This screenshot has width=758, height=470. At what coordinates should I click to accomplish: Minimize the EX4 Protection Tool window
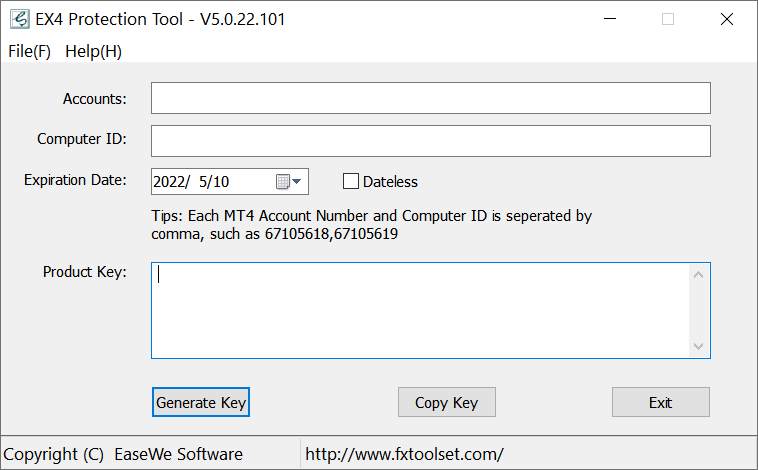[610, 19]
